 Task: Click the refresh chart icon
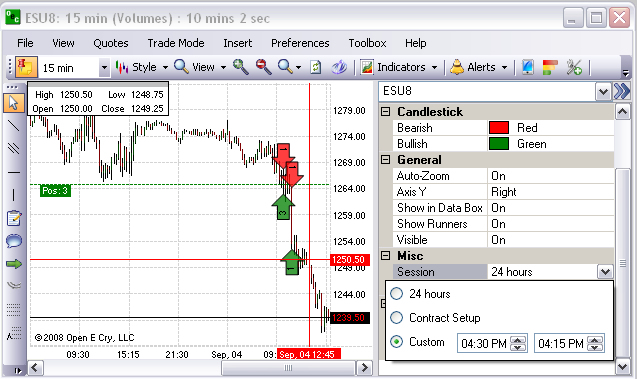tap(316, 67)
